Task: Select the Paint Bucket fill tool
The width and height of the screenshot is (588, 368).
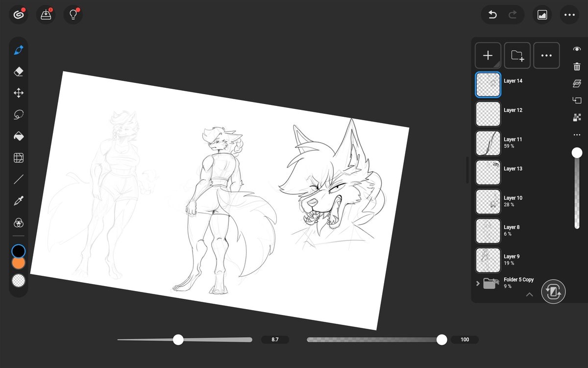Action: 19,136
